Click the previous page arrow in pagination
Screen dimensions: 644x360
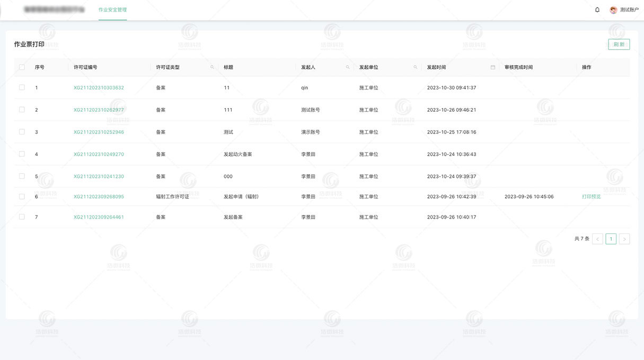pos(597,238)
